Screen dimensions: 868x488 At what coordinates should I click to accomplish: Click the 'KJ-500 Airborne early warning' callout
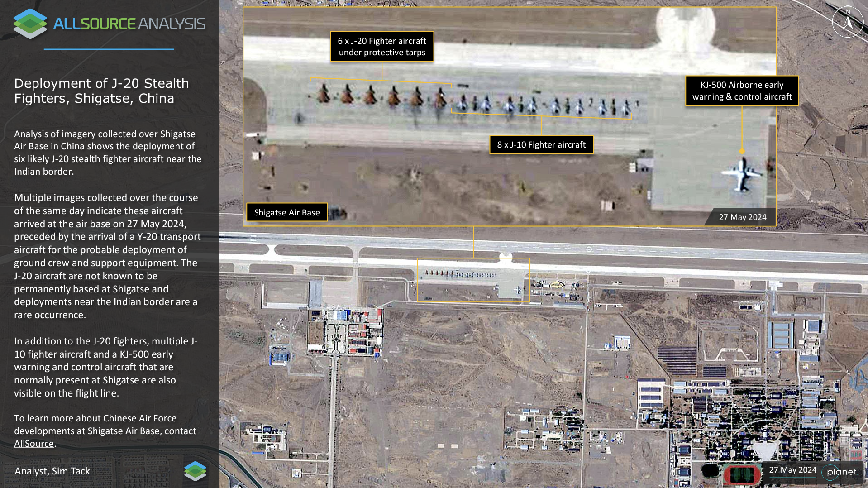(742, 91)
